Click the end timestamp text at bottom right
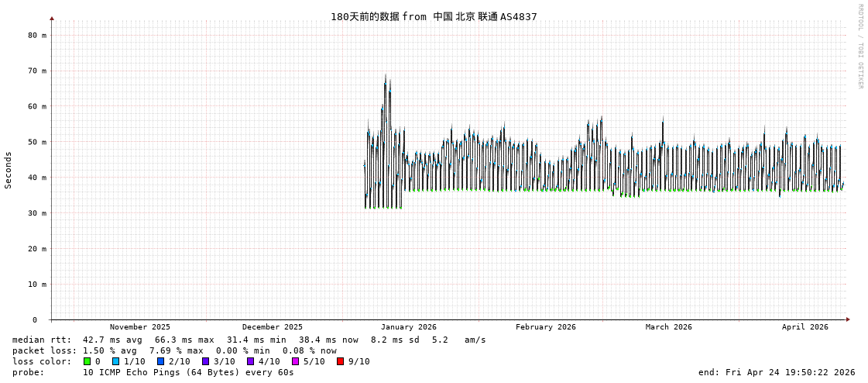The height and width of the screenshot is (383, 868). coord(777,372)
